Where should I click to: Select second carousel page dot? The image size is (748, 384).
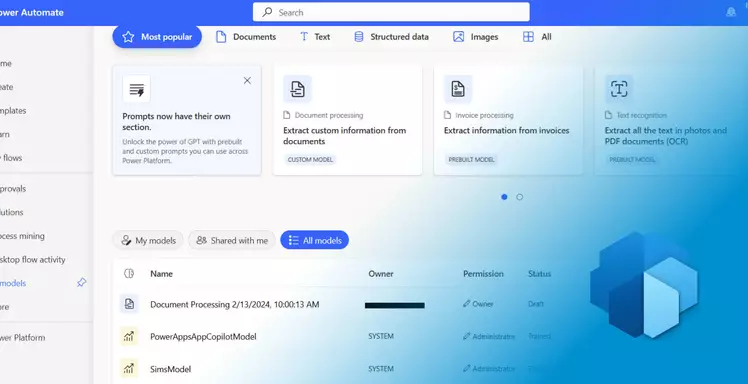coord(519,197)
